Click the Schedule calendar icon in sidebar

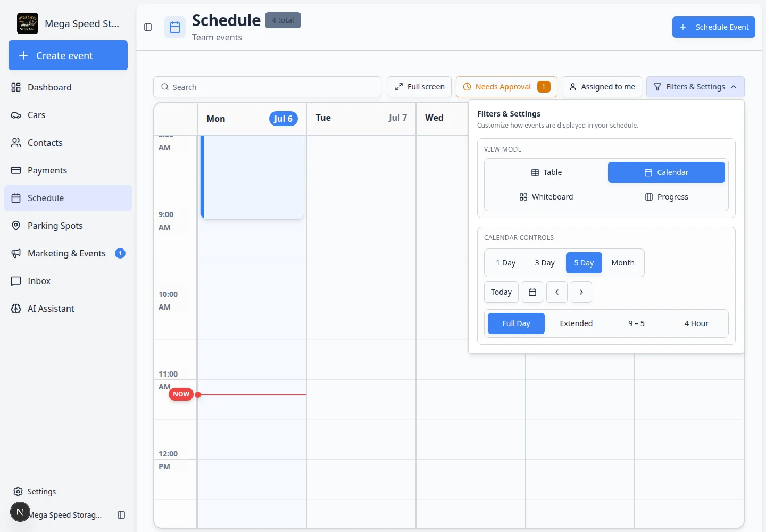(x=16, y=198)
